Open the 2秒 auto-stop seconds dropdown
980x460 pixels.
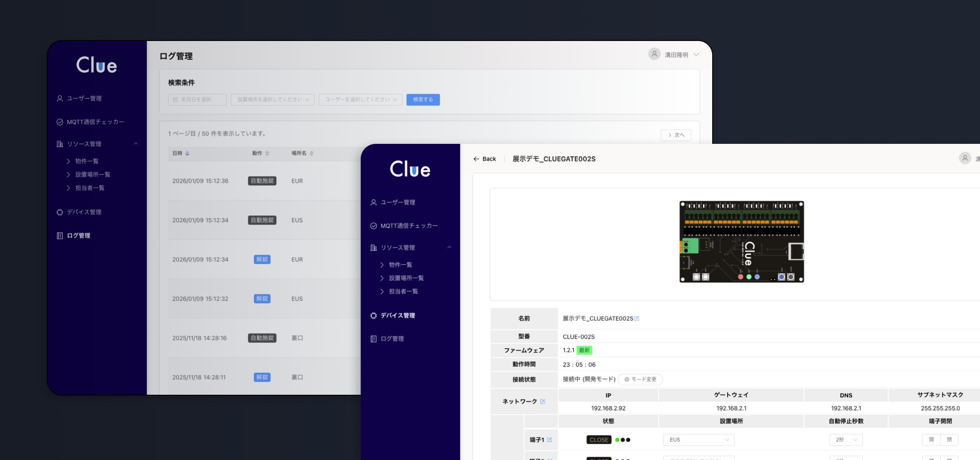(x=846, y=440)
